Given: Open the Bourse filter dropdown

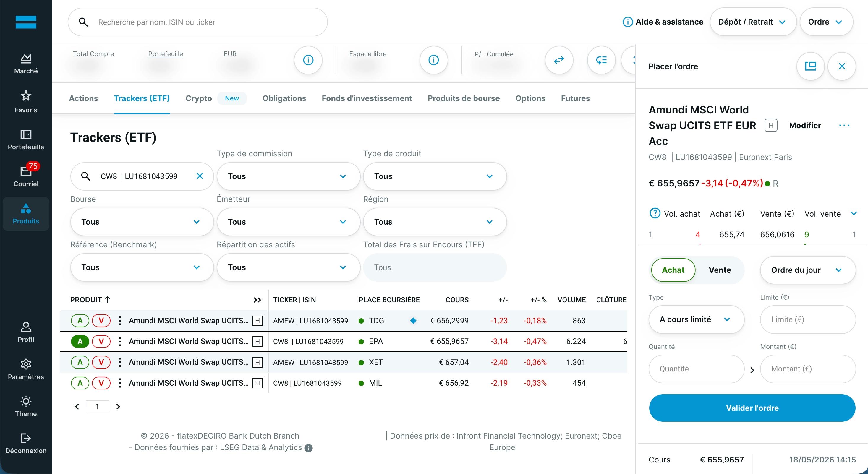Looking at the screenshot, I should coord(142,222).
